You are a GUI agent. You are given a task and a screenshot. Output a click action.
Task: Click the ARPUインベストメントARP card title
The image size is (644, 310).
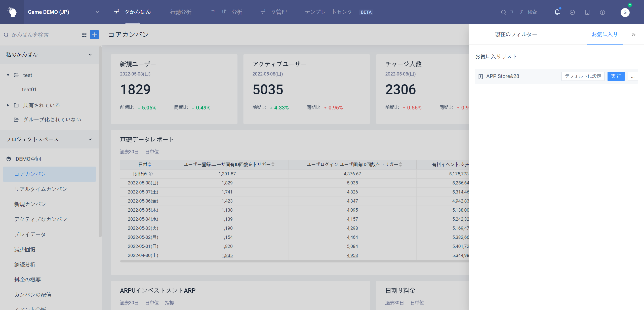click(x=158, y=291)
